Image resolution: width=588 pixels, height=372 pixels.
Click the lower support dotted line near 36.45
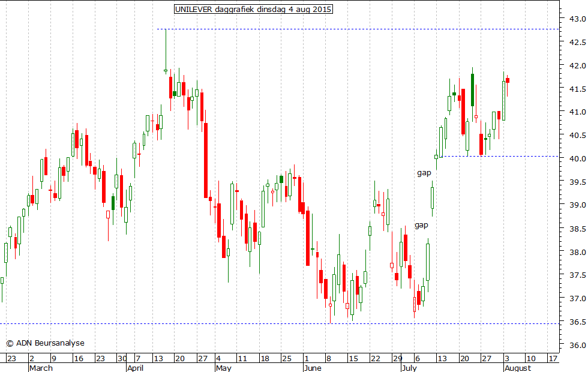tap(280, 323)
